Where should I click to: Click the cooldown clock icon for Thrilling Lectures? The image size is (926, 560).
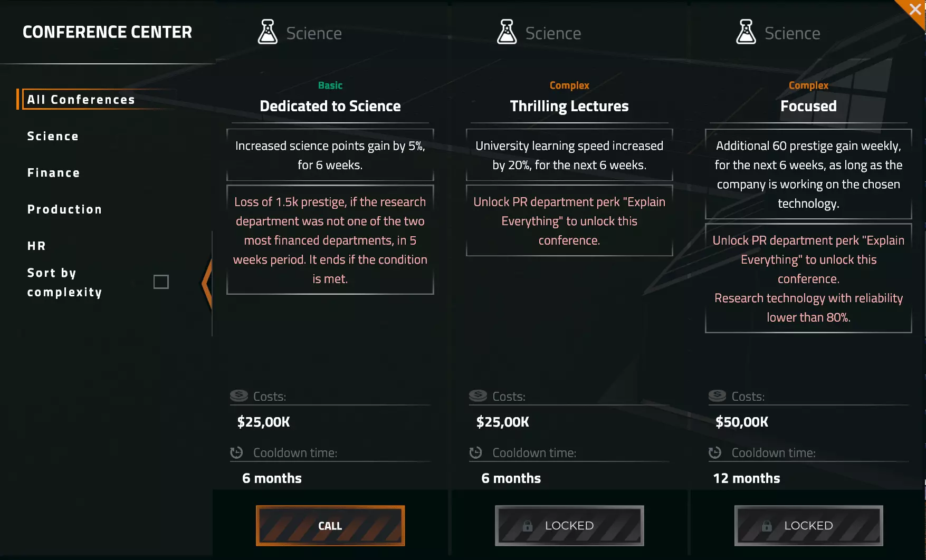475,452
